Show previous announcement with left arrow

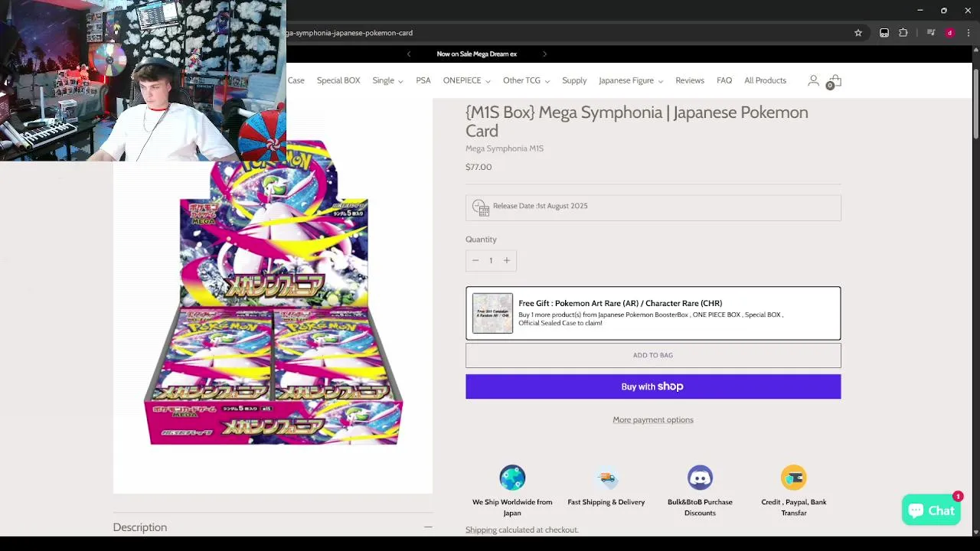point(409,54)
